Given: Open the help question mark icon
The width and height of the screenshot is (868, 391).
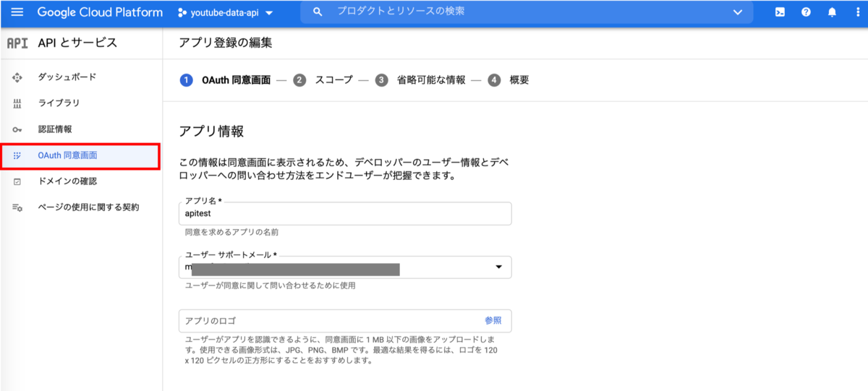Looking at the screenshot, I should [x=806, y=12].
